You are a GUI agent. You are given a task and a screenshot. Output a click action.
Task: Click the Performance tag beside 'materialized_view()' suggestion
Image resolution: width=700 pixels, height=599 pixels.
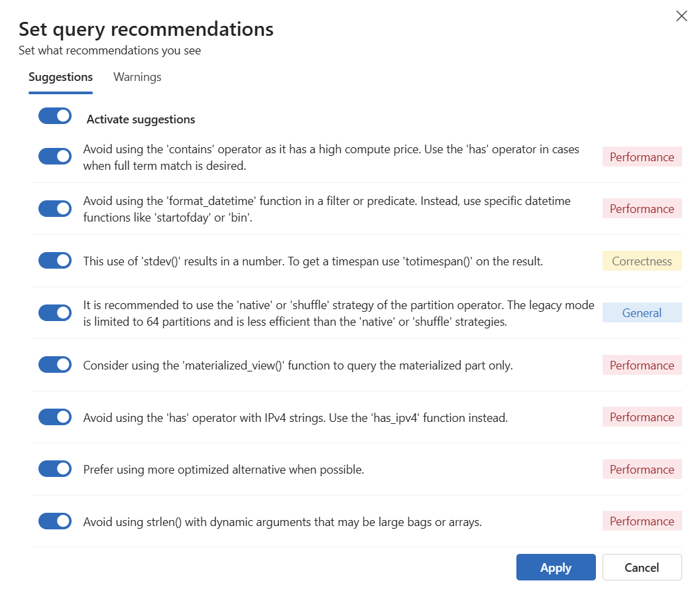pos(642,366)
